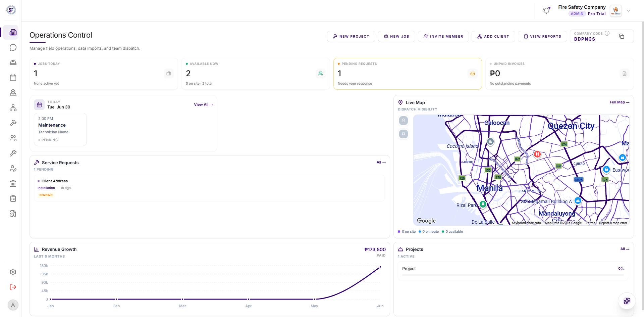
Task: Click the New Project button
Action: pyautogui.click(x=351, y=36)
